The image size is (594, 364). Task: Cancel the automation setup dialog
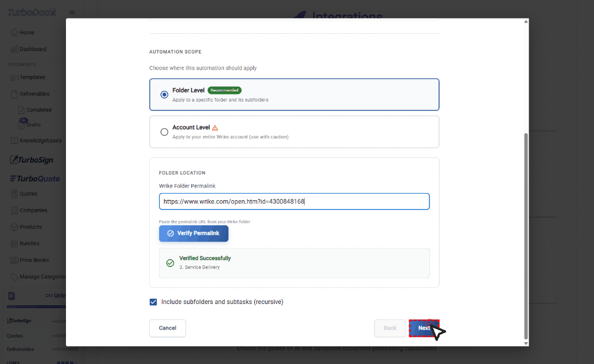[168, 328]
